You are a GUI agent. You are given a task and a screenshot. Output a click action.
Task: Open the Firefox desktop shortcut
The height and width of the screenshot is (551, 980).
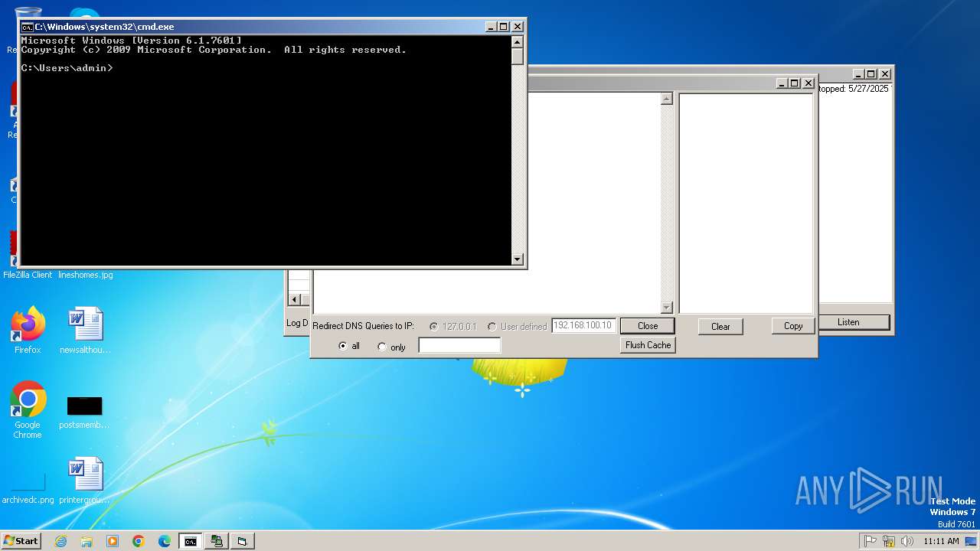click(28, 331)
